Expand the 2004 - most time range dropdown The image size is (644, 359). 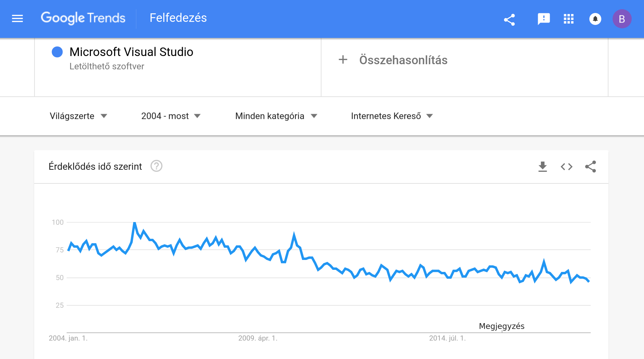pos(171,116)
